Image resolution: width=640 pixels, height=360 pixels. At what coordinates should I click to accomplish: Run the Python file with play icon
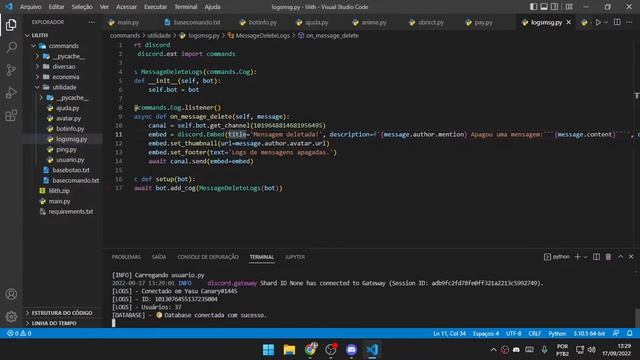[598, 22]
